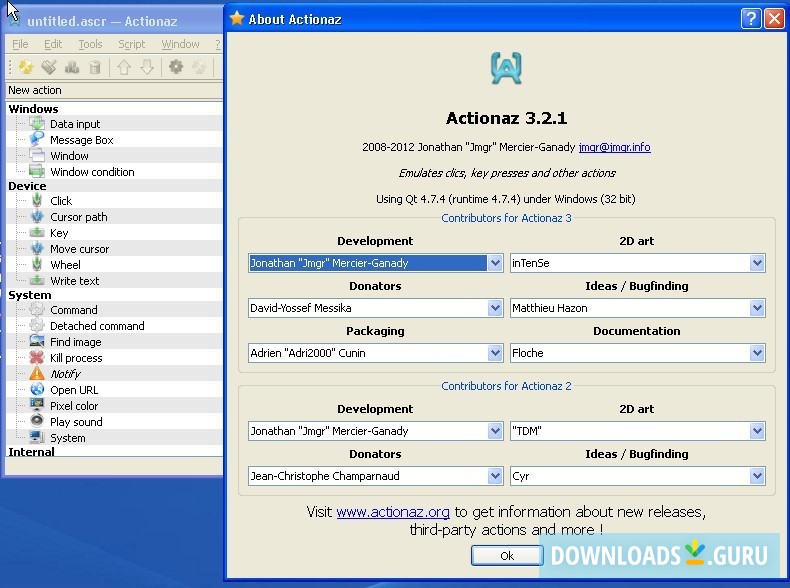Click the Open URL globe icon
The width and height of the screenshot is (790, 588).
[37, 389]
